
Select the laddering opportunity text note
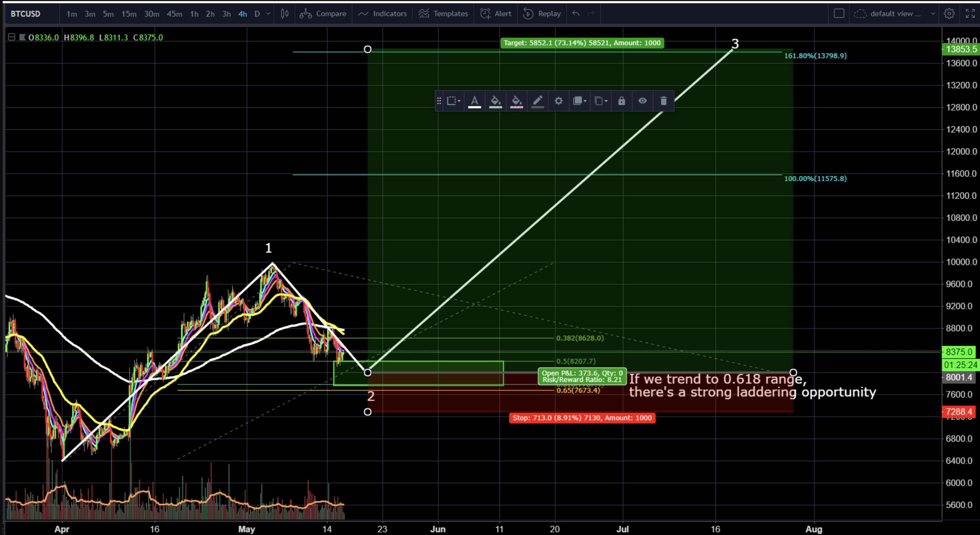pyautogui.click(x=752, y=385)
